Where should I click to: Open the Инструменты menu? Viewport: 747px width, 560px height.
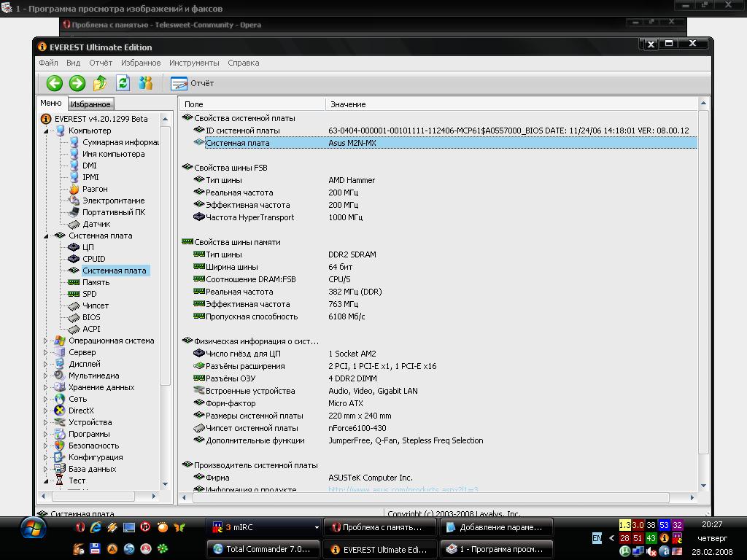tap(194, 63)
